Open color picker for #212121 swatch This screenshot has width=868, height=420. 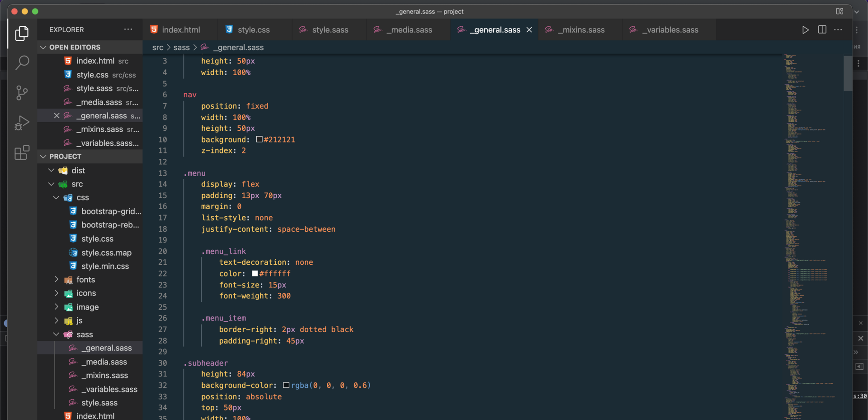coord(259,139)
